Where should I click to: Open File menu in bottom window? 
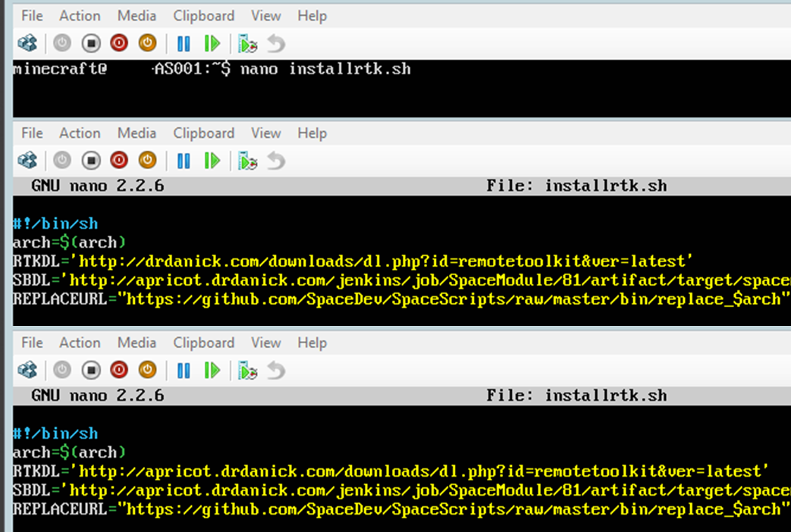coord(32,343)
